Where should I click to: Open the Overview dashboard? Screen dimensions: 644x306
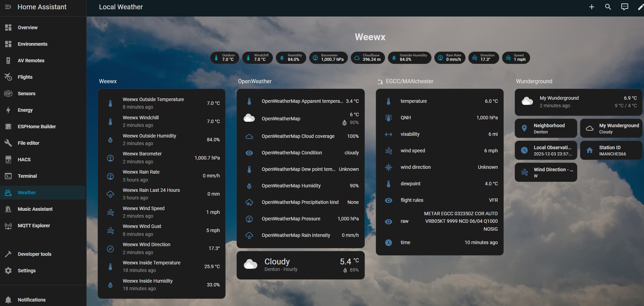[x=28, y=28]
